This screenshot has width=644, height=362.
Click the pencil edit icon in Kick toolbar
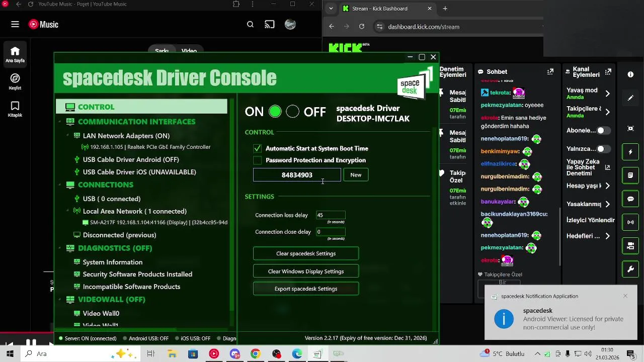(x=630, y=98)
